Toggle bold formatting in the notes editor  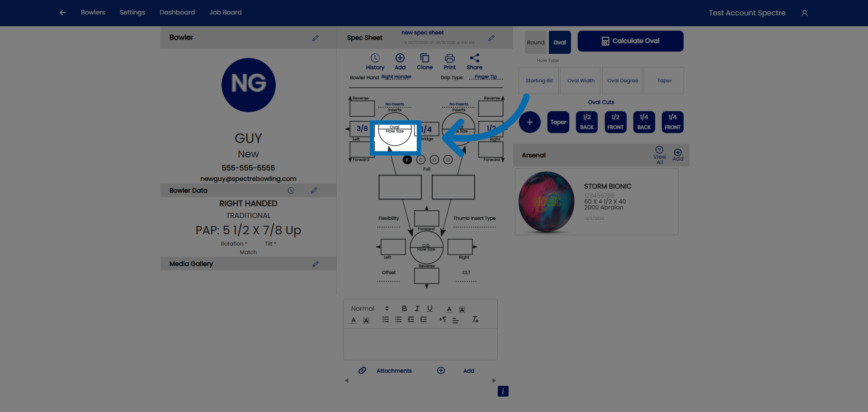[404, 308]
